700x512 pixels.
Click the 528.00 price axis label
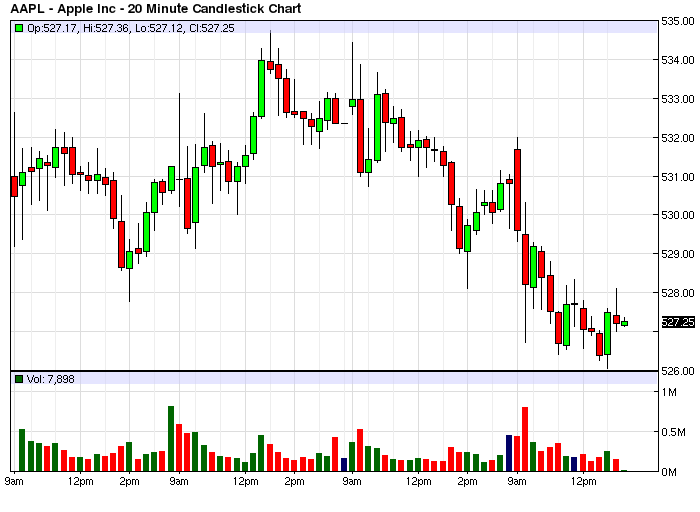tap(678, 293)
